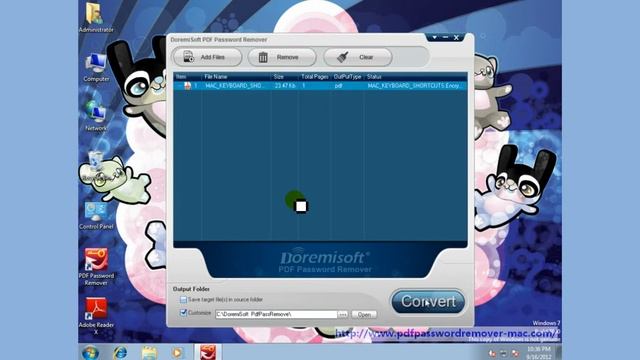
Task: Open the title bar dropdown arrow menu
Action: tap(434, 38)
